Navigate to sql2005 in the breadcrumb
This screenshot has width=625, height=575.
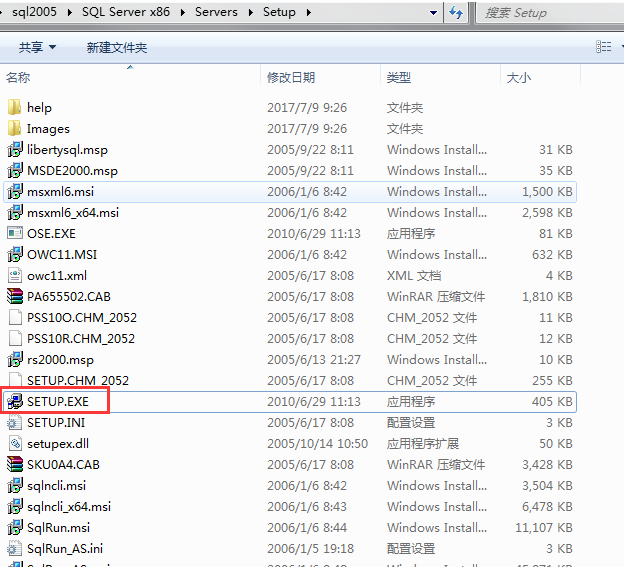click(x=34, y=12)
